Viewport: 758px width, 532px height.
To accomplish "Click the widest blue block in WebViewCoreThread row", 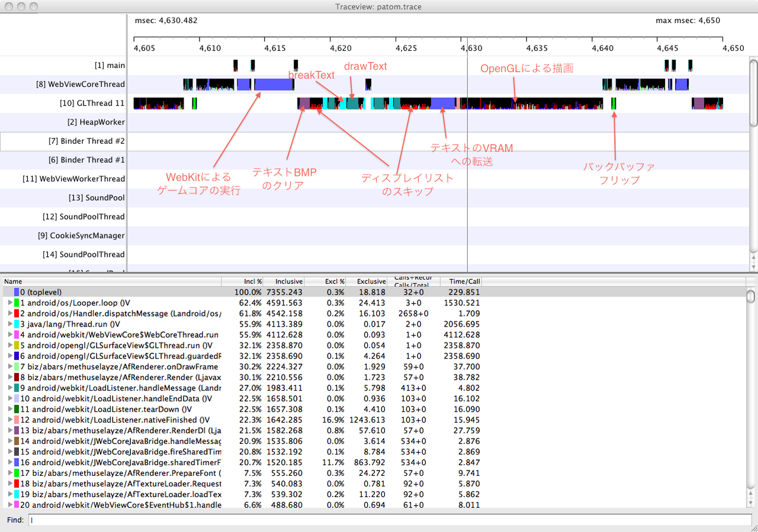I will 274,84.
